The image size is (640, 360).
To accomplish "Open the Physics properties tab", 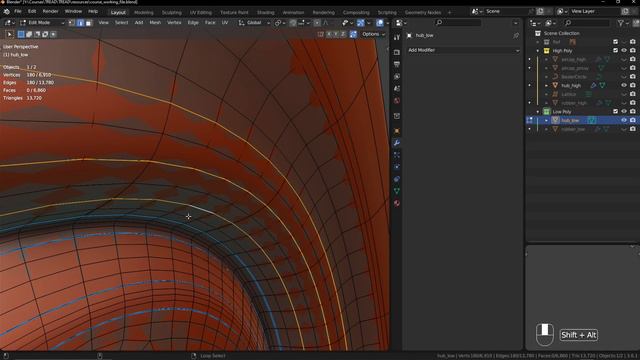I will [x=397, y=167].
